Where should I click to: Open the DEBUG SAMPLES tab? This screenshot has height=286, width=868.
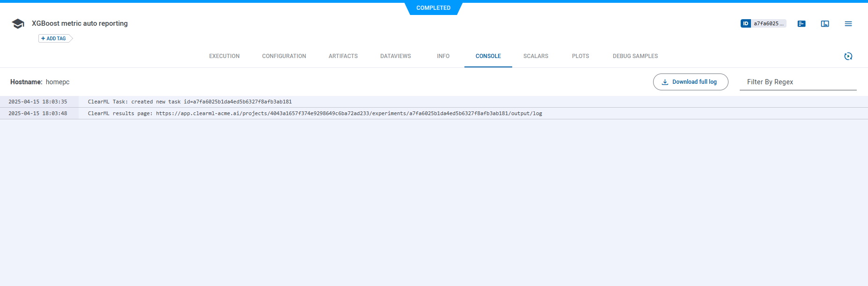[x=635, y=56]
